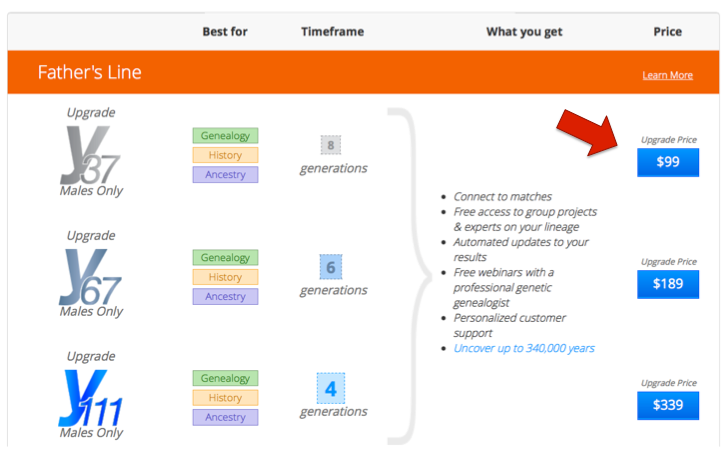This screenshot has width=725, height=453.
Task: Click Males Only under the Y-37 logo
Action: [x=91, y=191]
